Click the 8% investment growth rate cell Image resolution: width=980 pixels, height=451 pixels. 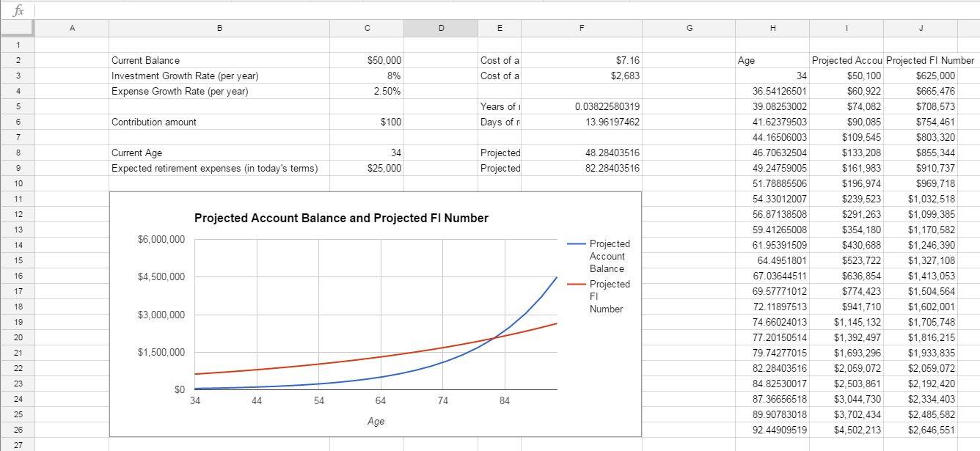pyautogui.click(x=367, y=76)
